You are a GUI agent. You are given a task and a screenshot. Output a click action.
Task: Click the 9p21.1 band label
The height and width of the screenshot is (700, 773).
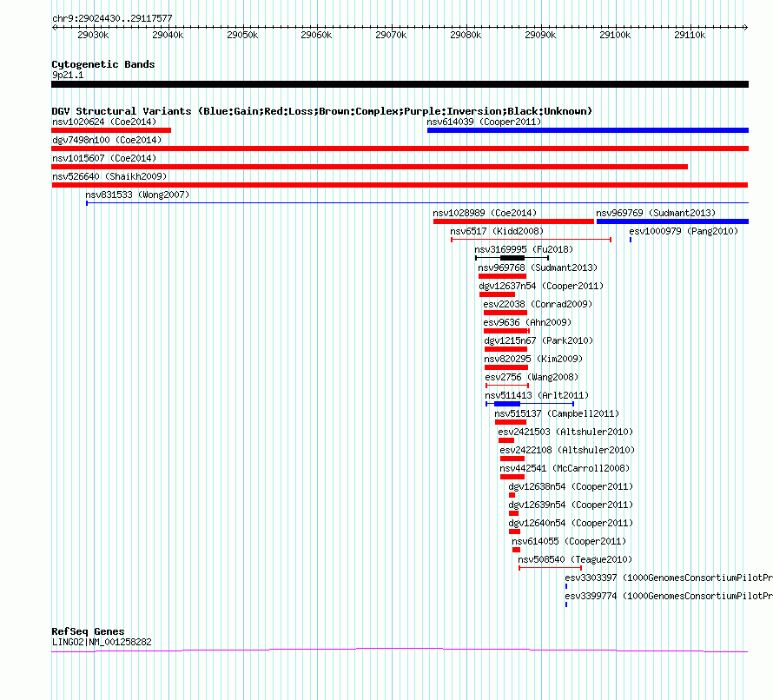coord(68,75)
